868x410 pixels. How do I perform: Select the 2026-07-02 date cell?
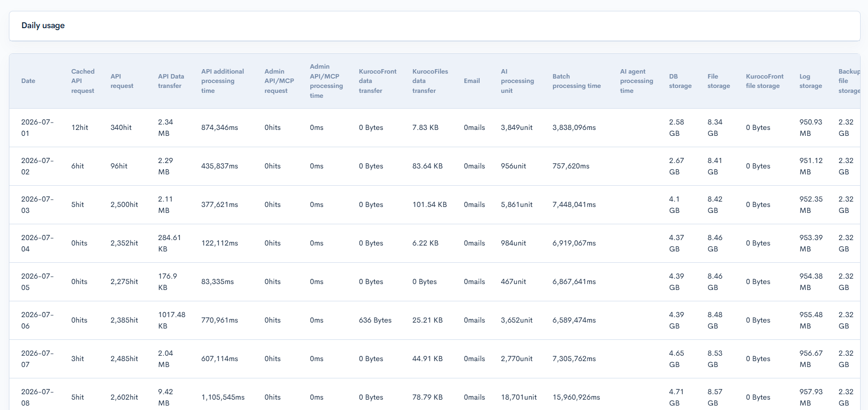pos(37,166)
